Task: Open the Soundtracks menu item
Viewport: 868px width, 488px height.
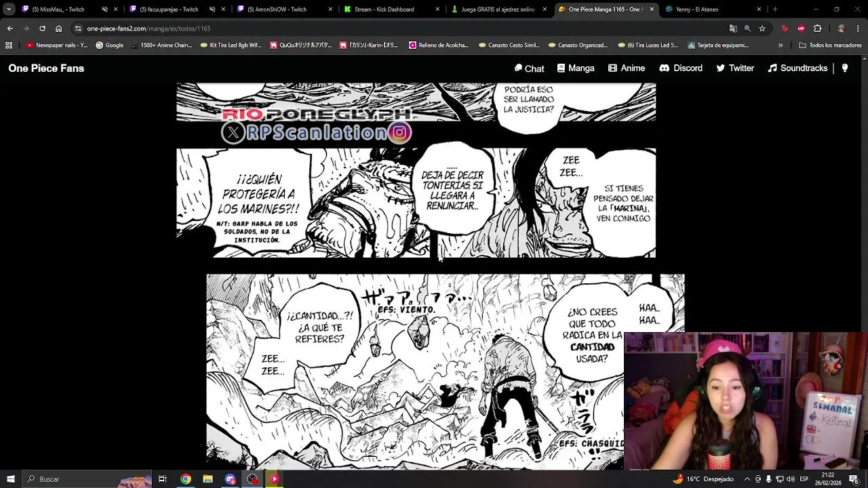Action: point(797,68)
